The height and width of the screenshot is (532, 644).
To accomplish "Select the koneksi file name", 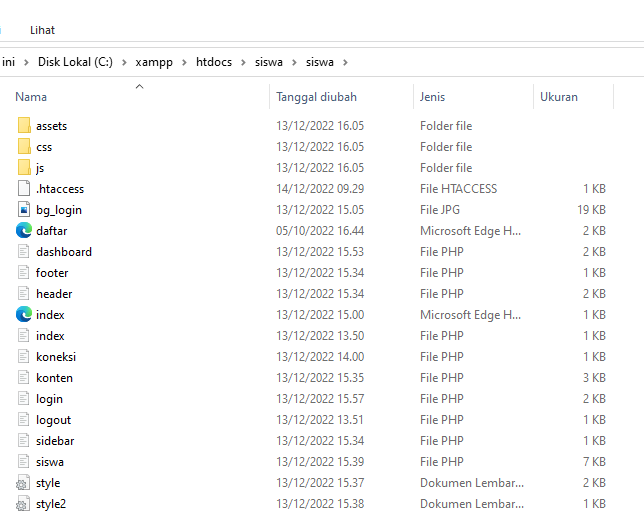I will tap(56, 357).
